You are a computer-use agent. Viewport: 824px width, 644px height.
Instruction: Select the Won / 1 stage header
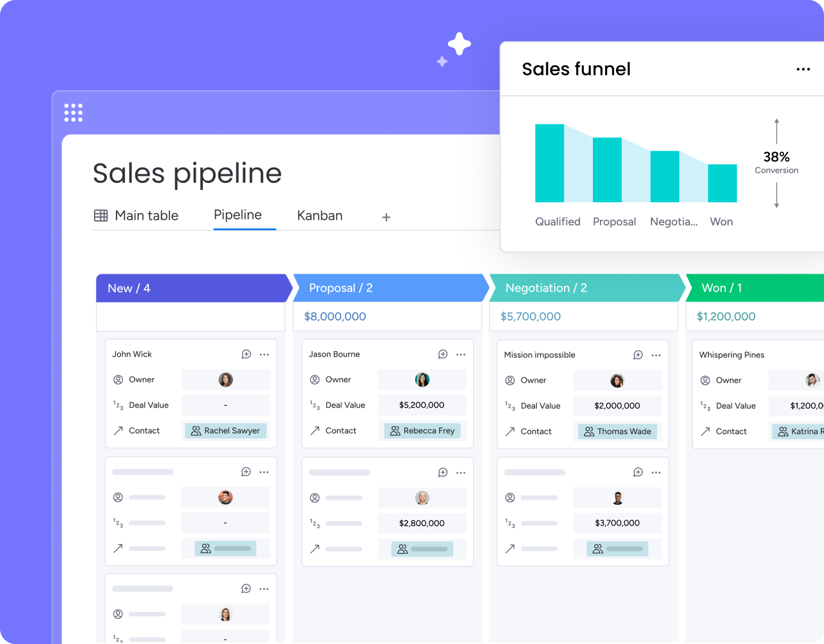756,288
